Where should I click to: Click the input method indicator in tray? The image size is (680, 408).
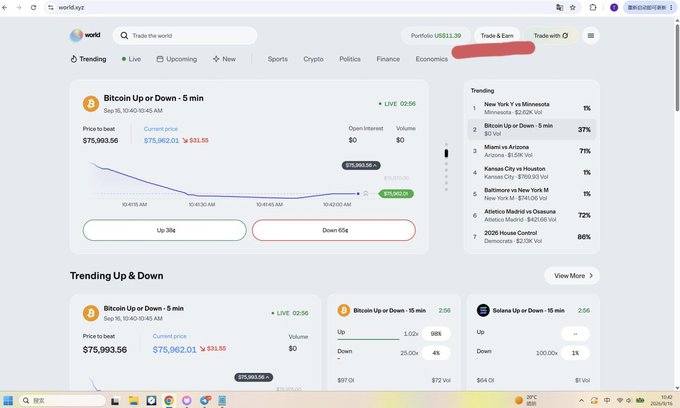[x=607, y=400]
